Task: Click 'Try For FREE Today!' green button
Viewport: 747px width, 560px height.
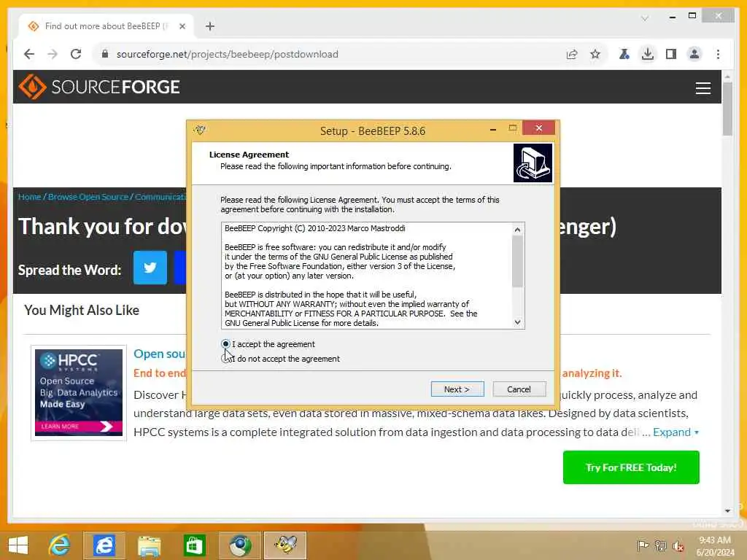Action: pos(631,467)
